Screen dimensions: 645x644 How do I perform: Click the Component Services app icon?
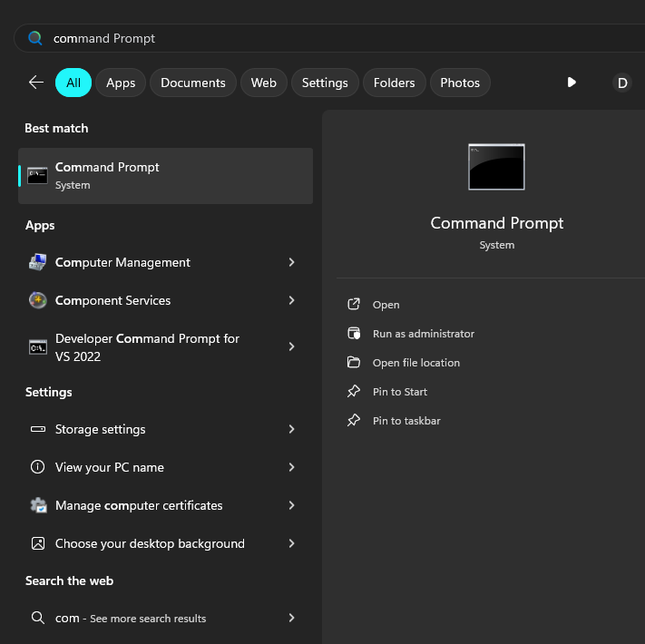pyautogui.click(x=37, y=300)
